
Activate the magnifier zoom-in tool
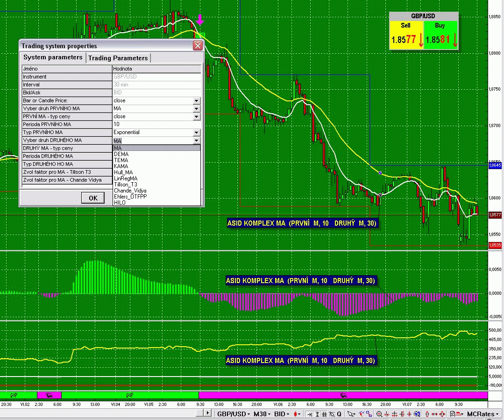(x=379, y=414)
